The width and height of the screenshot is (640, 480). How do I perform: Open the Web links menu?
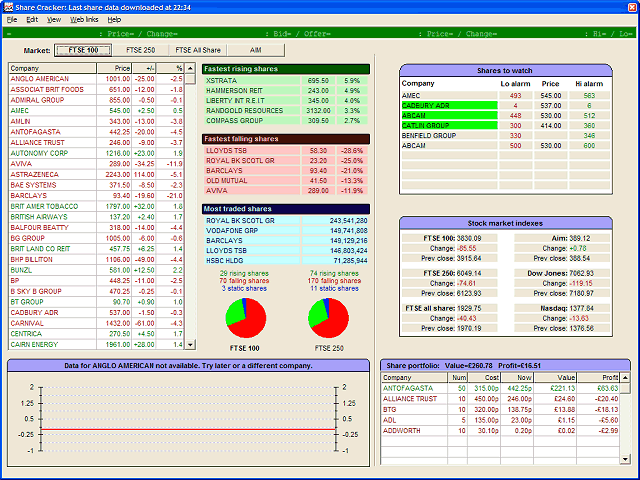click(x=84, y=20)
